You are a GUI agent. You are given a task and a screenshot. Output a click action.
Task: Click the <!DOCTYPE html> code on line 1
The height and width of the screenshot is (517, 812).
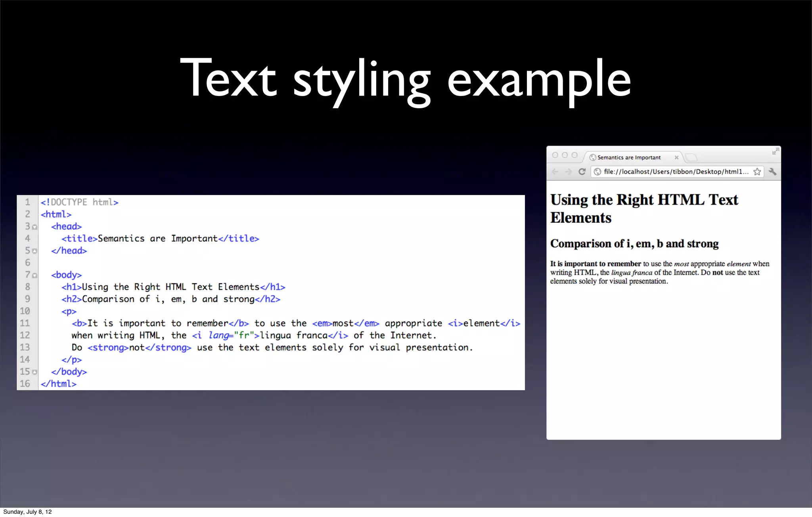coord(79,202)
